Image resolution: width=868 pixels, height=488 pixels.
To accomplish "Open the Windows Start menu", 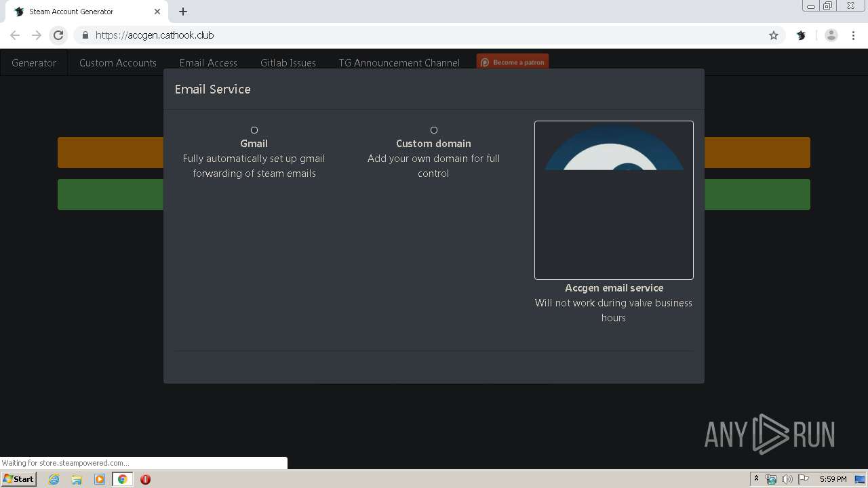I will pyautogui.click(x=19, y=479).
